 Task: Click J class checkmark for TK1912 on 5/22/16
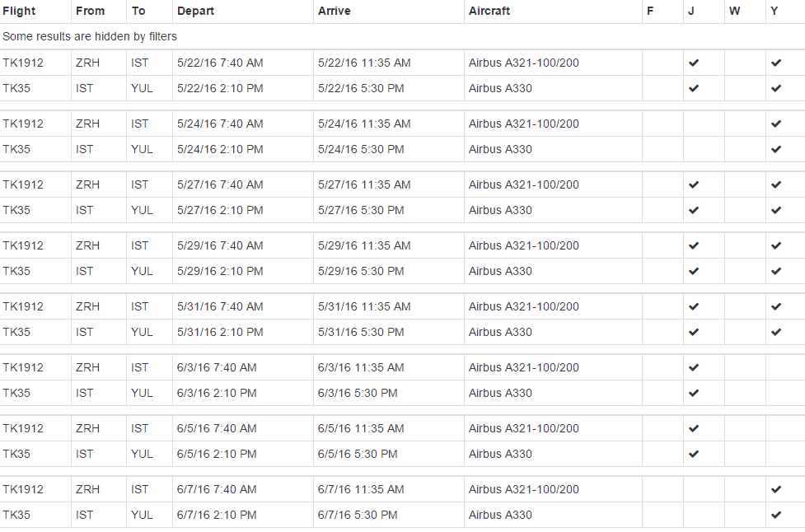(x=694, y=63)
